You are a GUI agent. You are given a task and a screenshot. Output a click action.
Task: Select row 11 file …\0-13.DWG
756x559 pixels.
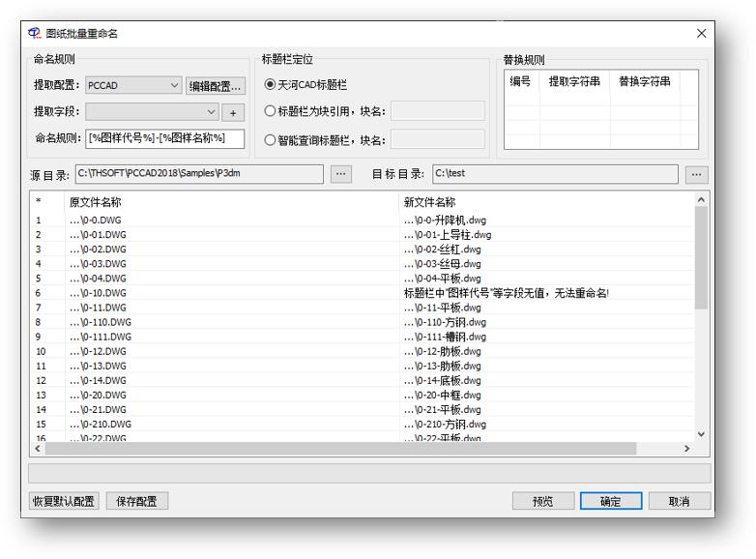point(98,367)
